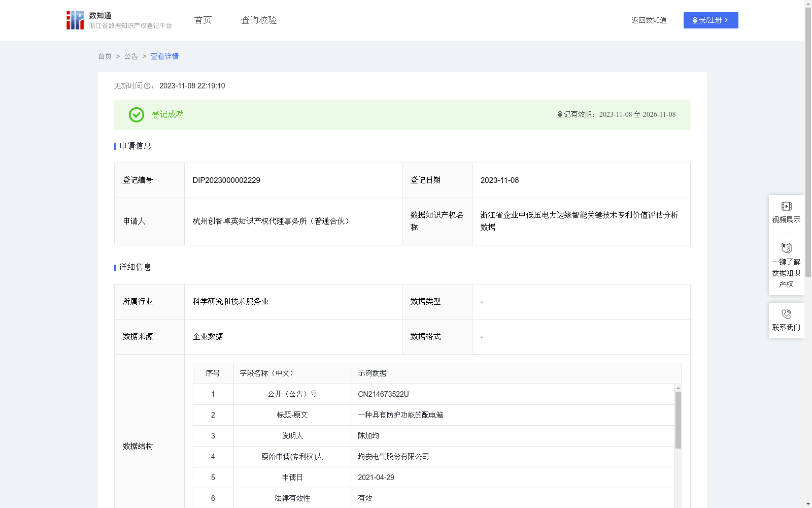Viewport: 812px width, 508px height.
Task: Click field name 发明人
Action: [292, 436]
